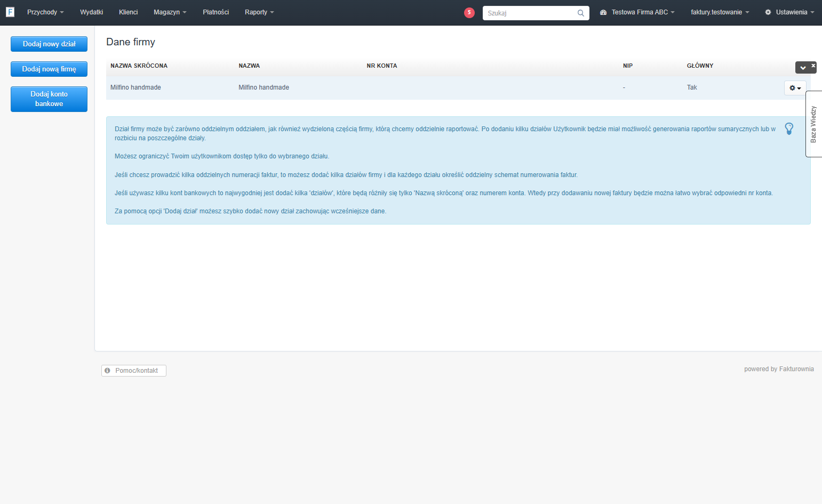
Task: Open the Magazyn dropdown menu
Action: click(x=170, y=12)
